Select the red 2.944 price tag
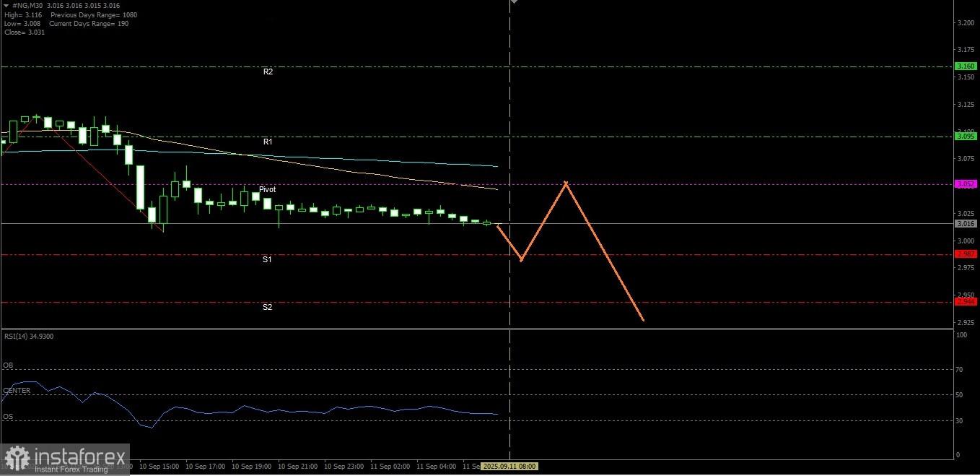The width and height of the screenshot is (980, 476). pyautogui.click(x=966, y=302)
